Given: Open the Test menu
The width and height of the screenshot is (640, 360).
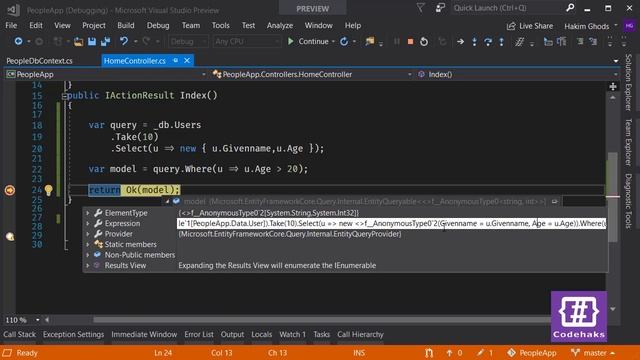Looking at the screenshot, I should coord(248,25).
